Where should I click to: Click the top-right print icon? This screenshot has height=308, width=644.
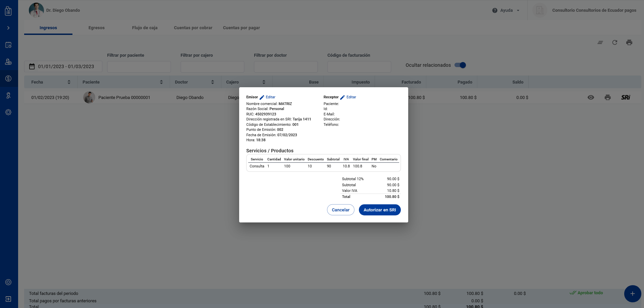click(629, 42)
